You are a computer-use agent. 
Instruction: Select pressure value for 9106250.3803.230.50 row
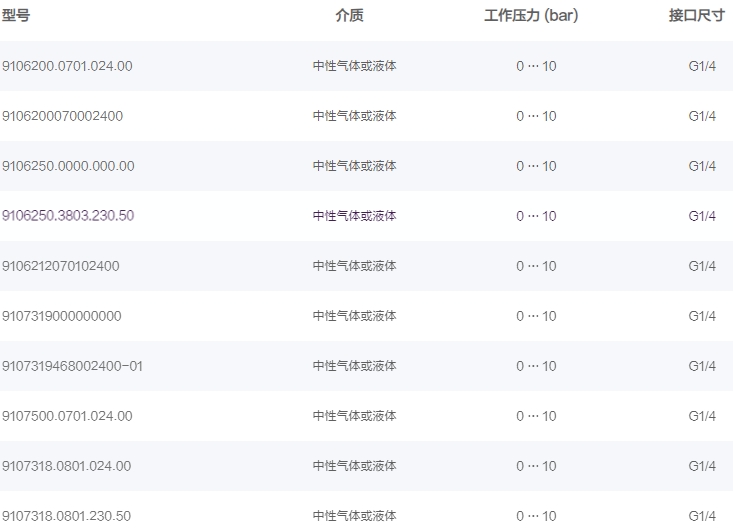click(x=536, y=216)
